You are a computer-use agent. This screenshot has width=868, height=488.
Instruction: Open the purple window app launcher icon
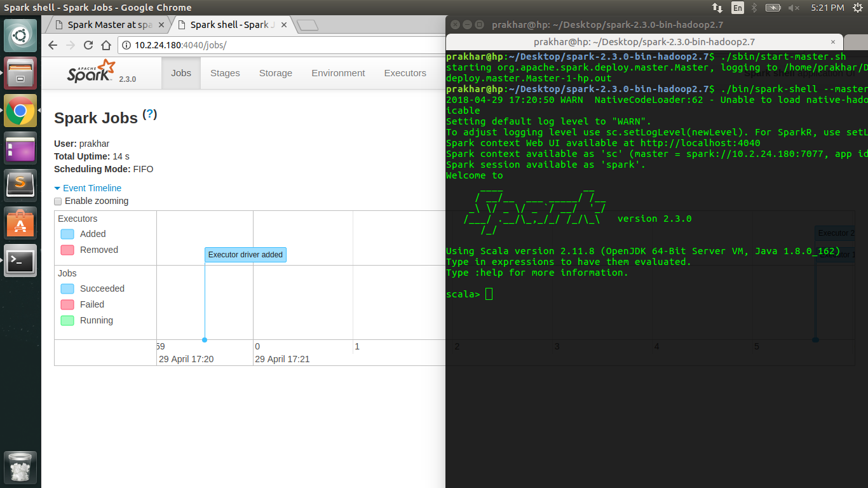20,148
